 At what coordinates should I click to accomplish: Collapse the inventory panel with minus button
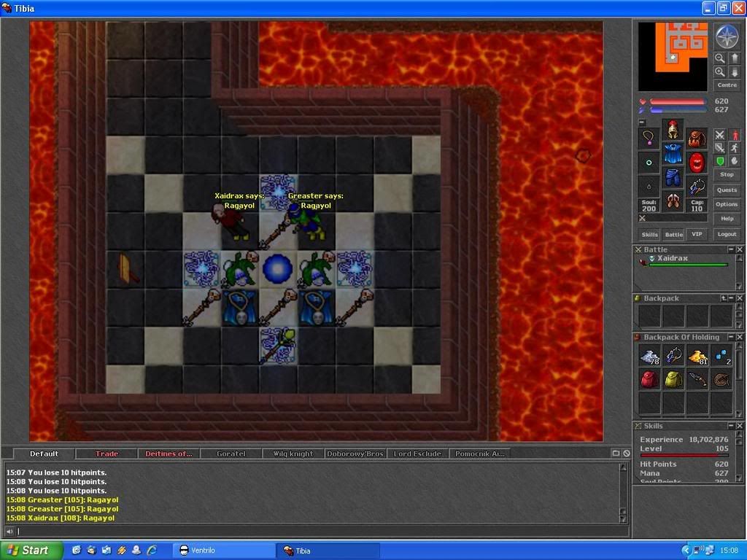[642, 122]
